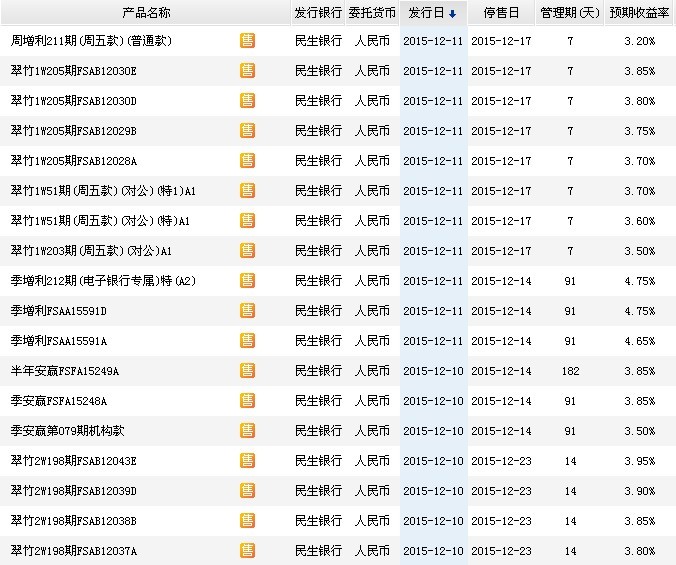Select the 3.20% yield value

coord(639,41)
